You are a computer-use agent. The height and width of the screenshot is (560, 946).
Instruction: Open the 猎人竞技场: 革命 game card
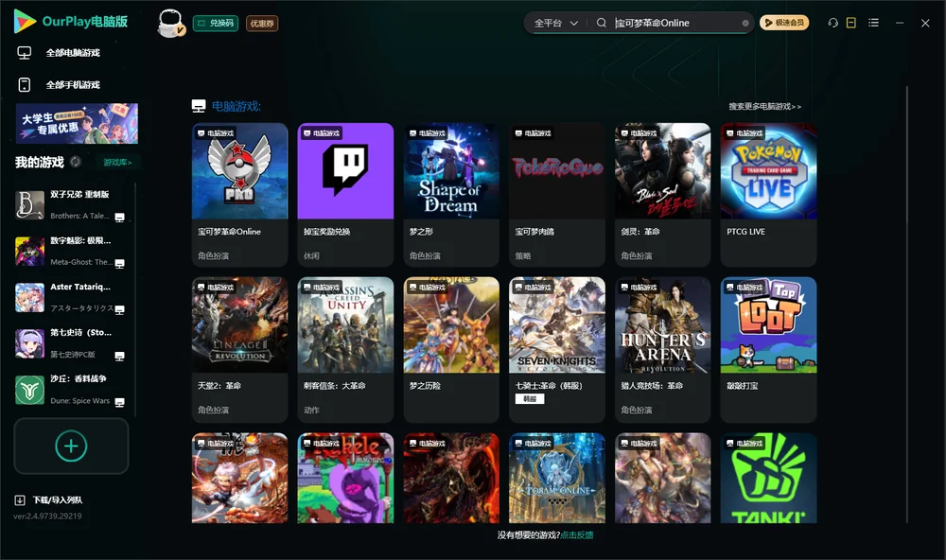pyautogui.click(x=662, y=349)
